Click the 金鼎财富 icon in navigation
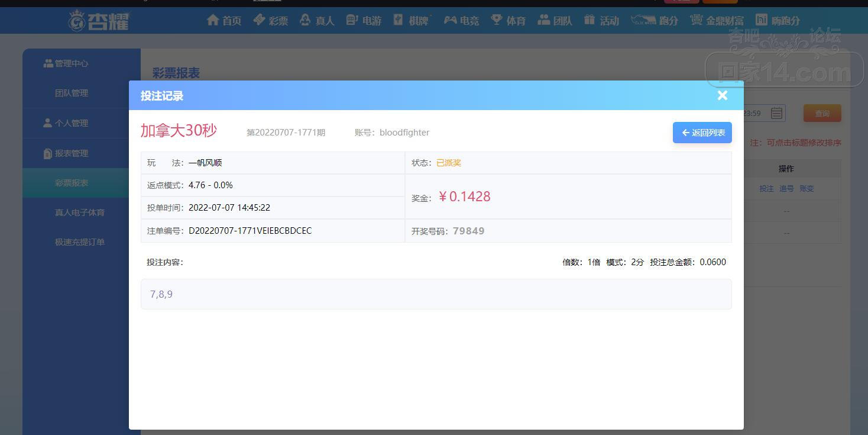 [696, 20]
